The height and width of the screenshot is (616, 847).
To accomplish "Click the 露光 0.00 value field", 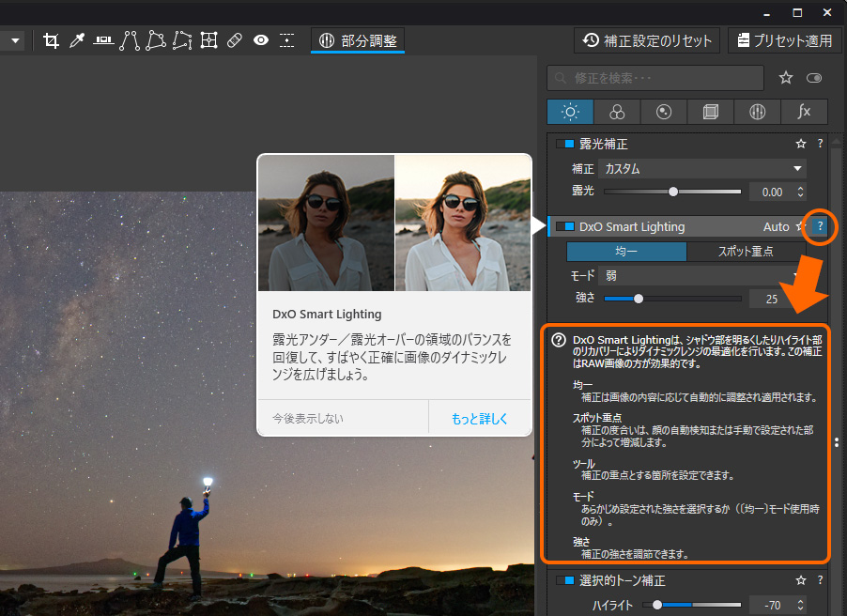I will 773,192.
